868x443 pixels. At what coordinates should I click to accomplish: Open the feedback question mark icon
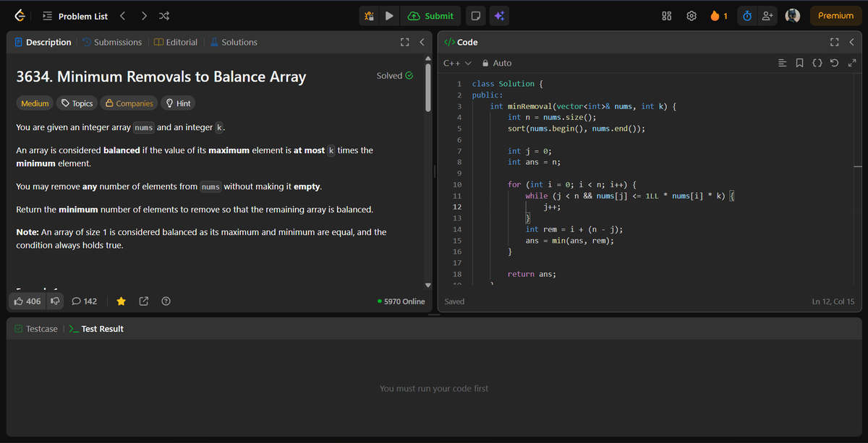tap(166, 301)
